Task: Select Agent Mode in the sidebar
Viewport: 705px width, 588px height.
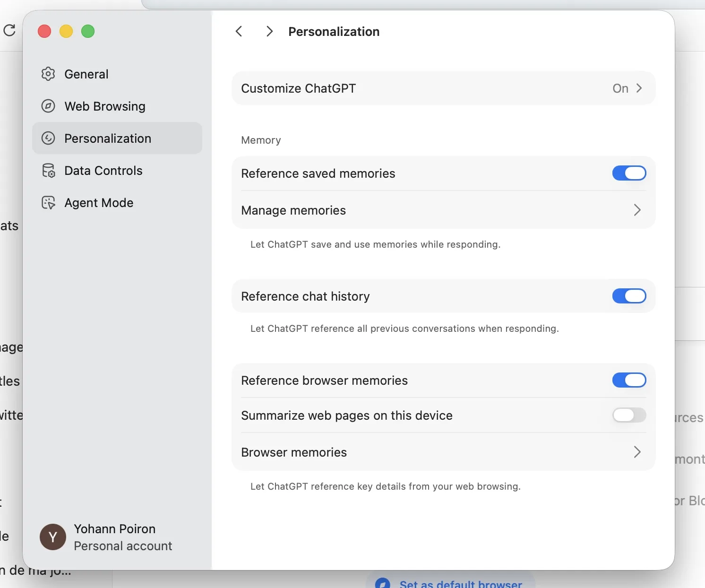Action: (x=99, y=203)
